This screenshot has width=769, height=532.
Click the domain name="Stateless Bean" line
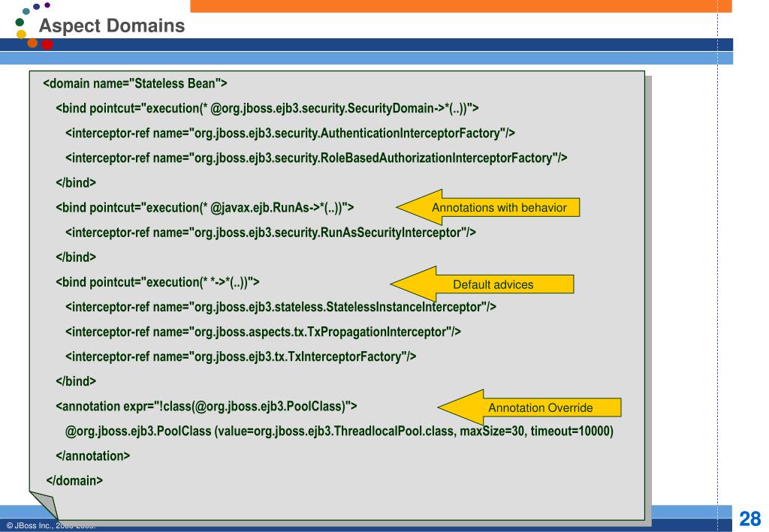click(x=135, y=83)
